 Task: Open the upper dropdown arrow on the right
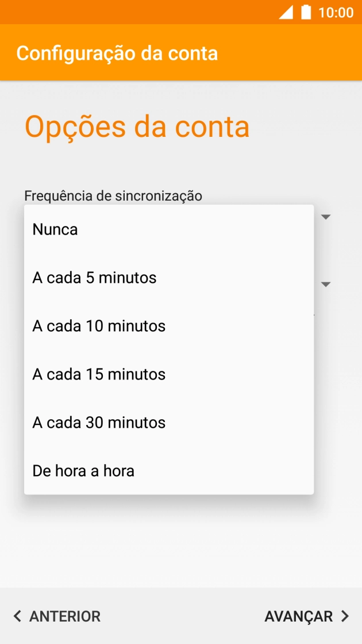tap(326, 217)
